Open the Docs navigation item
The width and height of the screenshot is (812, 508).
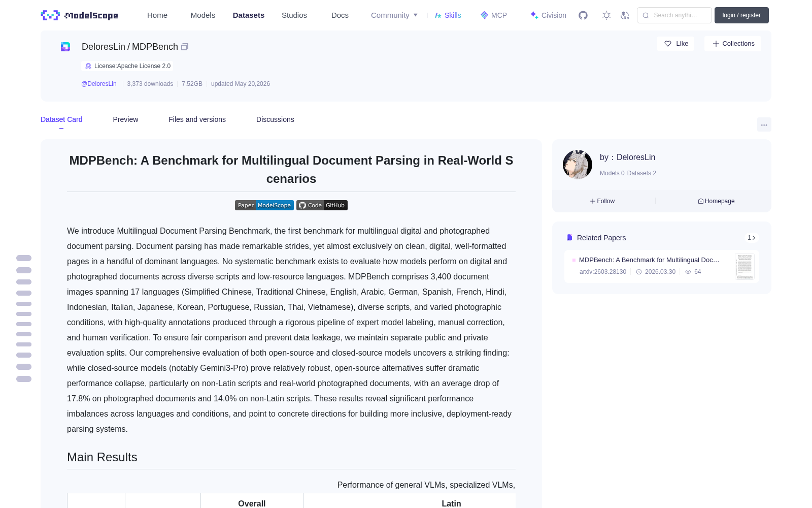340,15
